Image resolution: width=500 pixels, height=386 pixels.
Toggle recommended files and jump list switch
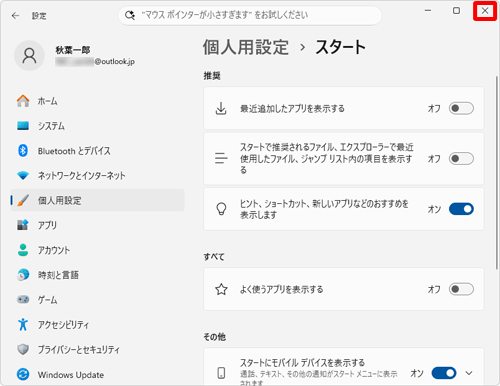click(x=461, y=159)
